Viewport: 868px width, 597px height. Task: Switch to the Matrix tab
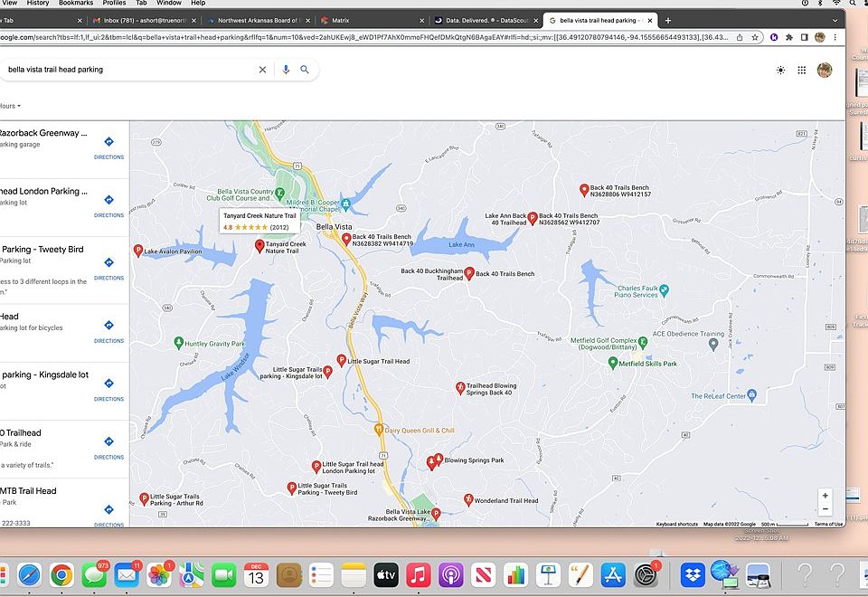pos(372,21)
